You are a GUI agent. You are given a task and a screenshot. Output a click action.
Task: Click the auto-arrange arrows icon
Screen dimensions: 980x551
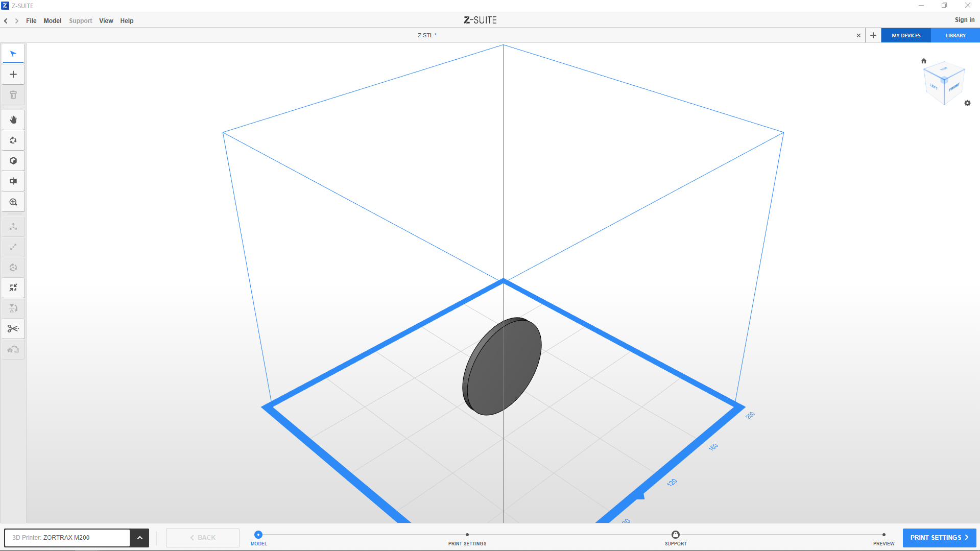tap(13, 288)
